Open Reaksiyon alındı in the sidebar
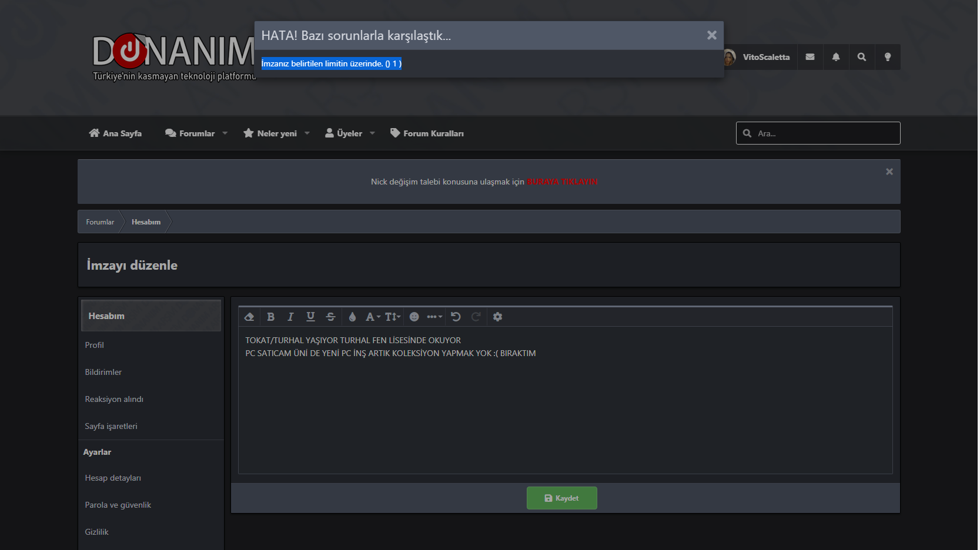This screenshot has width=980, height=550. tap(114, 399)
